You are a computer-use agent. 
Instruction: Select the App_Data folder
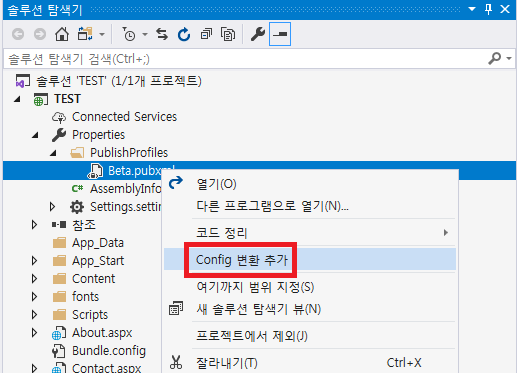point(98,243)
